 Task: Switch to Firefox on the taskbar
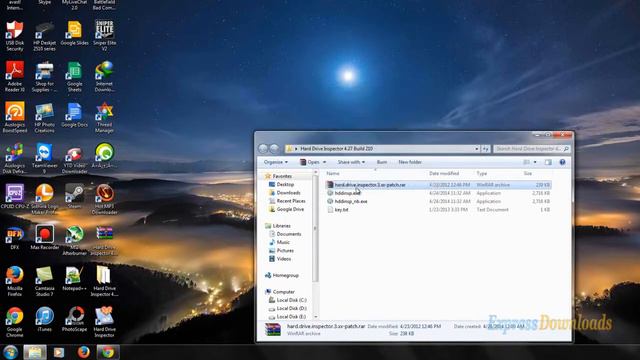tap(84, 352)
